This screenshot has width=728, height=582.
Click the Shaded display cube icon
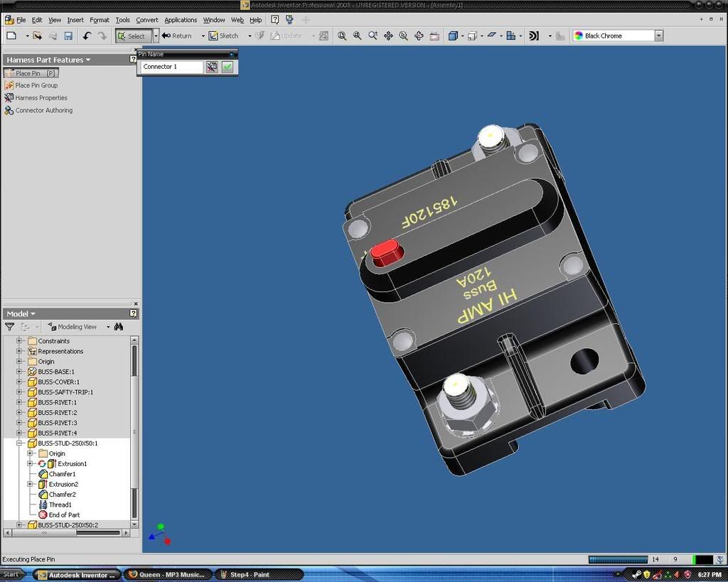click(453, 36)
